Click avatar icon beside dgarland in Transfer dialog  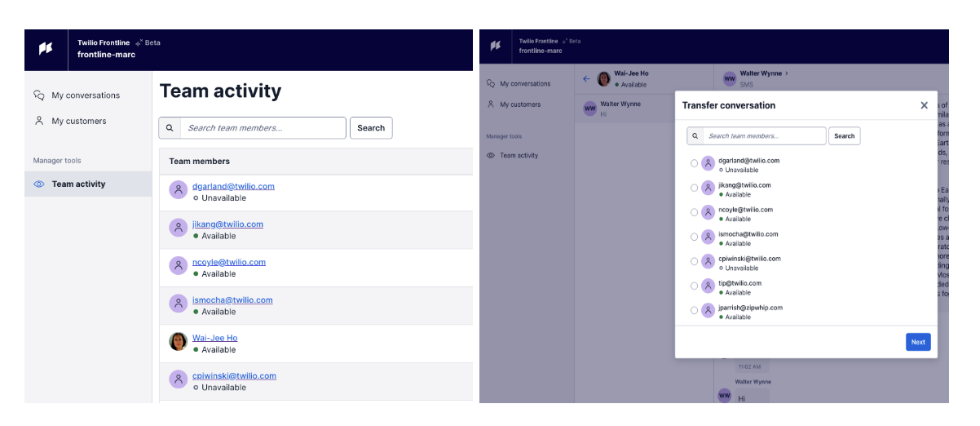tap(709, 163)
